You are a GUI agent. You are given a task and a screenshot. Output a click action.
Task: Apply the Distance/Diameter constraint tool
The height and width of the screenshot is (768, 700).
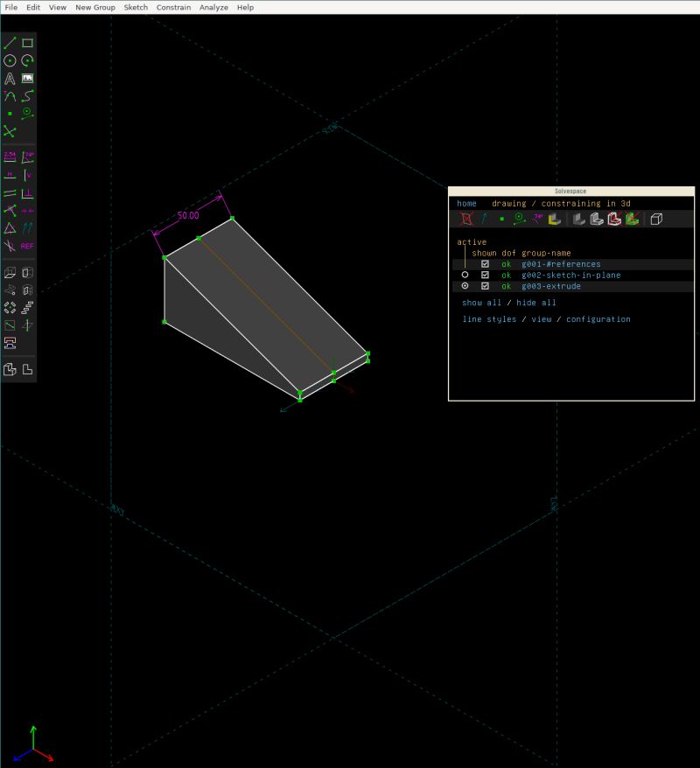coord(10,157)
